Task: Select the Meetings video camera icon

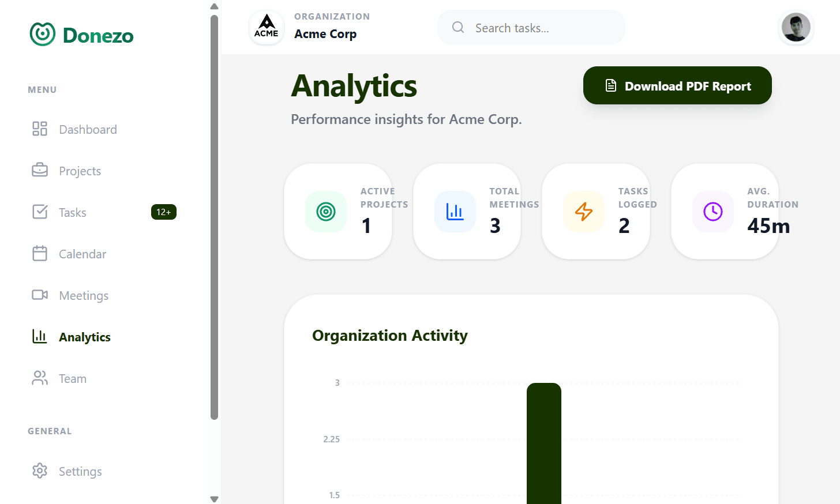Action: tap(39, 295)
